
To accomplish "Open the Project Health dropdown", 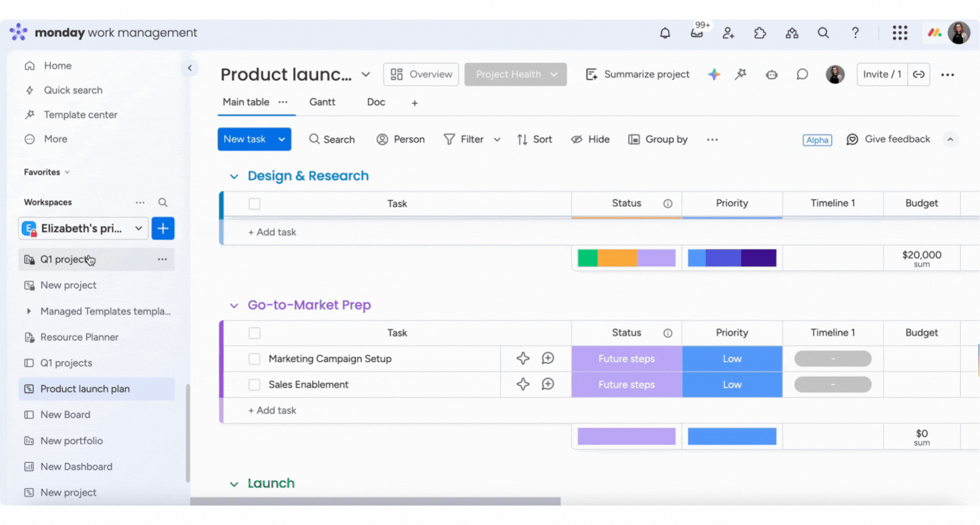I will (x=515, y=74).
